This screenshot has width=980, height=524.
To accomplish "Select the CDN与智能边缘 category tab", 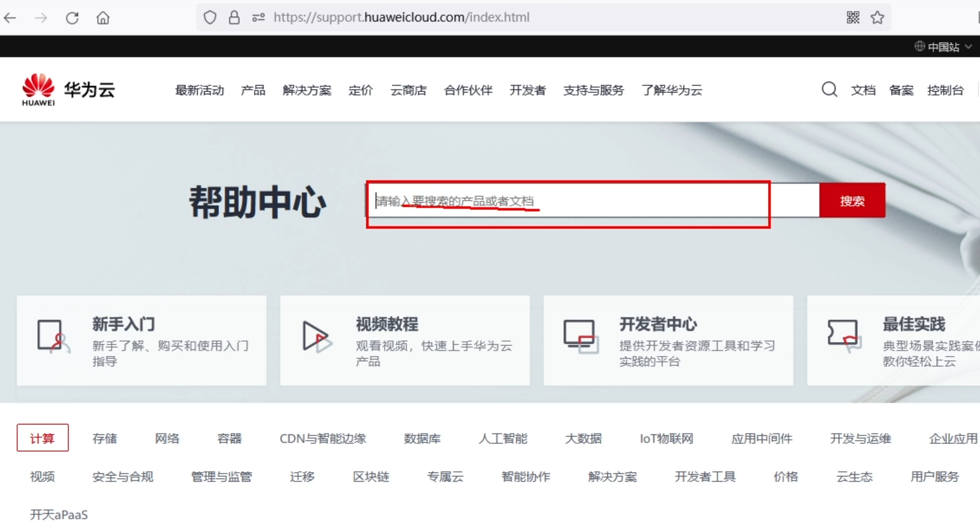I will click(x=323, y=438).
